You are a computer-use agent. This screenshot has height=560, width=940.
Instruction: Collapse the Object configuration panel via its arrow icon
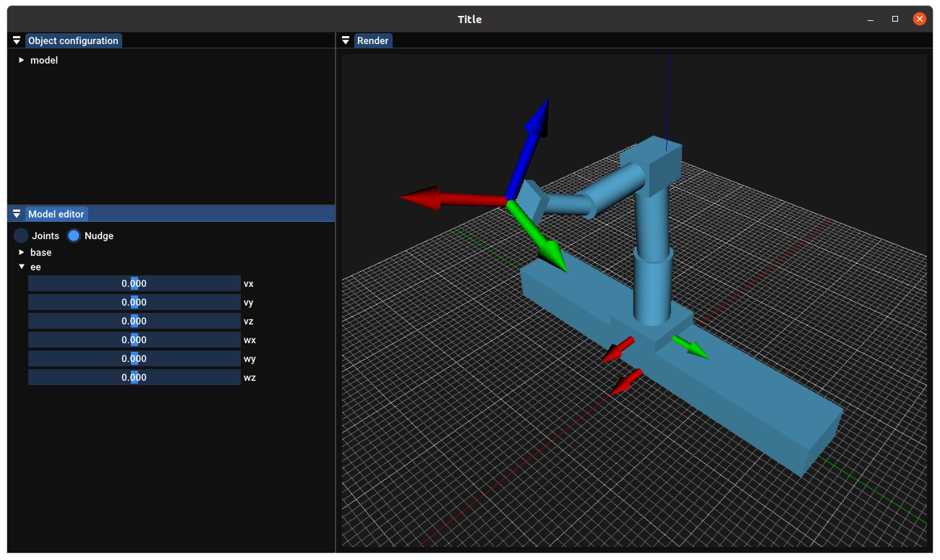tap(16, 40)
